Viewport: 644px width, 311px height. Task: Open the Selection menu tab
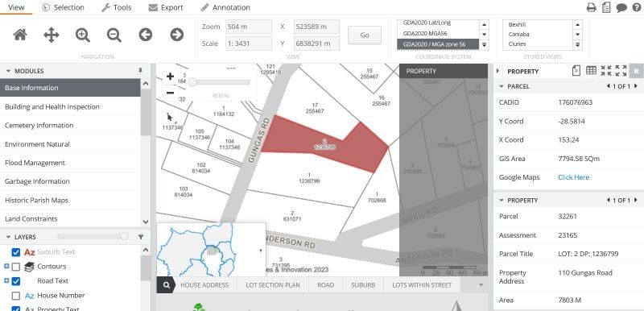(x=64, y=7)
